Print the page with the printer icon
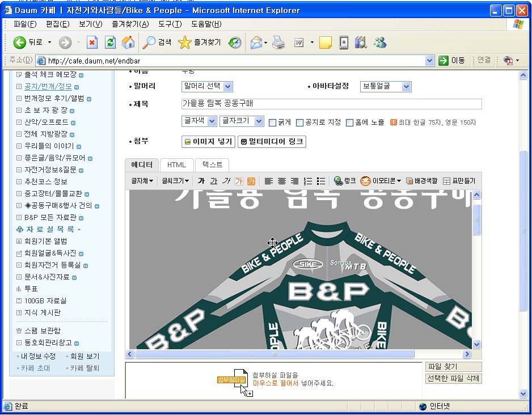The height and width of the screenshot is (415, 532). [x=278, y=43]
